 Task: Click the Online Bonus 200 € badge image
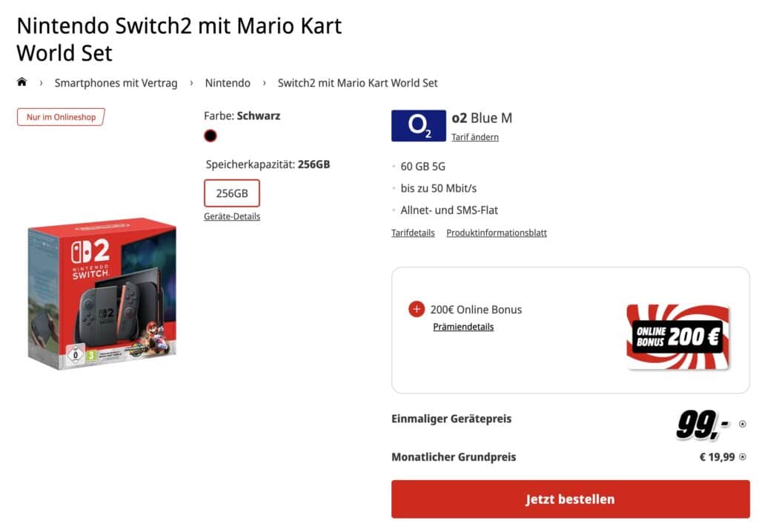pyautogui.click(x=677, y=337)
